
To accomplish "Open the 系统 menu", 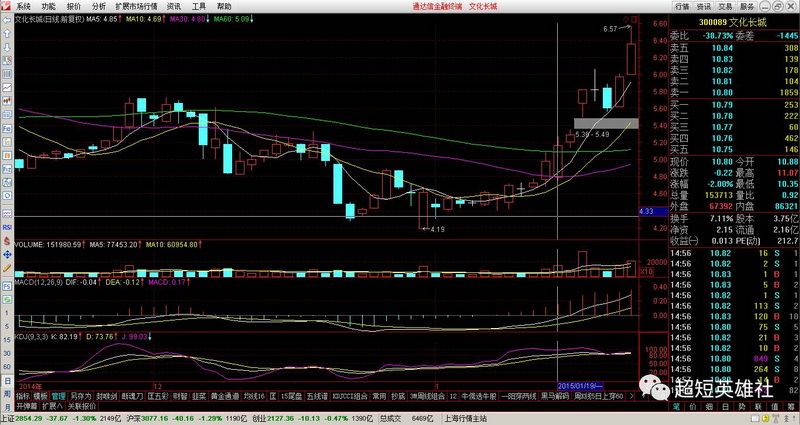I will pos(23,6).
